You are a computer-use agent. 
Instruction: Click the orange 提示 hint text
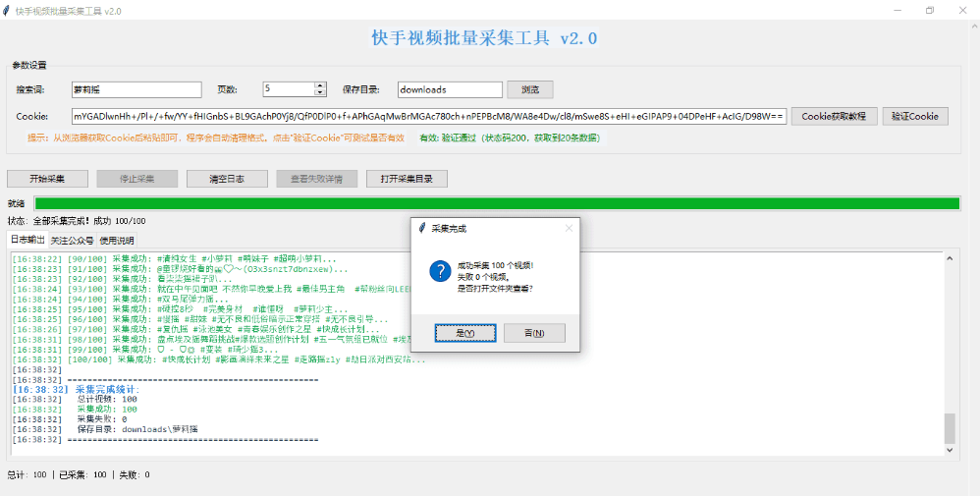click(216, 138)
